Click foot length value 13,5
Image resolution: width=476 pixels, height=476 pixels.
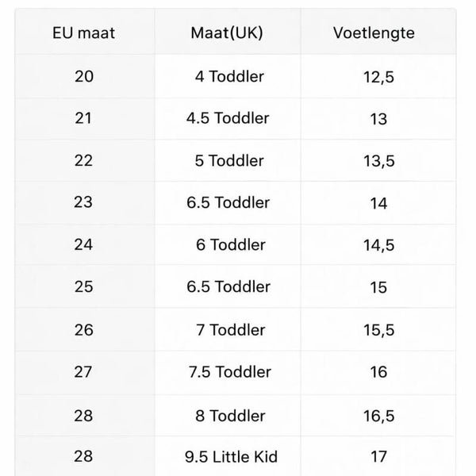pyautogui.click(x=378, y=161)
